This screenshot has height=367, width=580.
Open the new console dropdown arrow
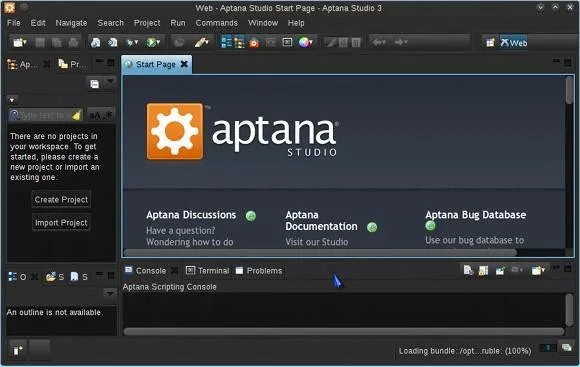click(543, 270)
